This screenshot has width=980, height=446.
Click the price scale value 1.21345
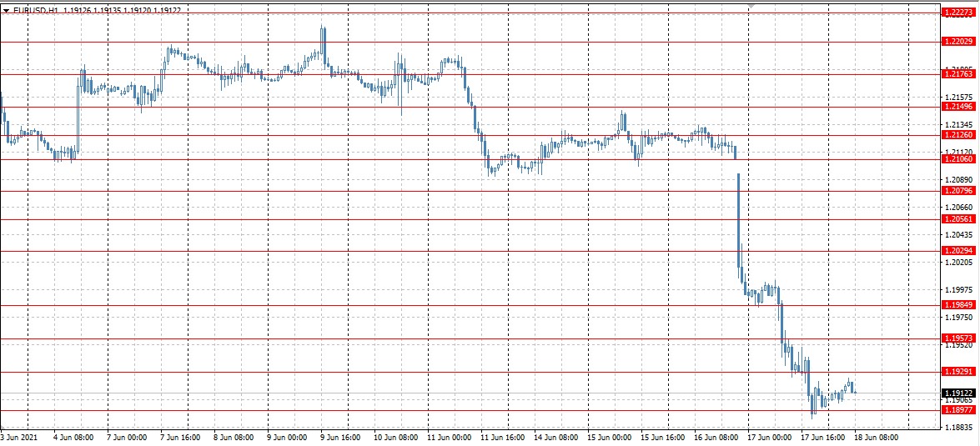(x=959, y=125)
